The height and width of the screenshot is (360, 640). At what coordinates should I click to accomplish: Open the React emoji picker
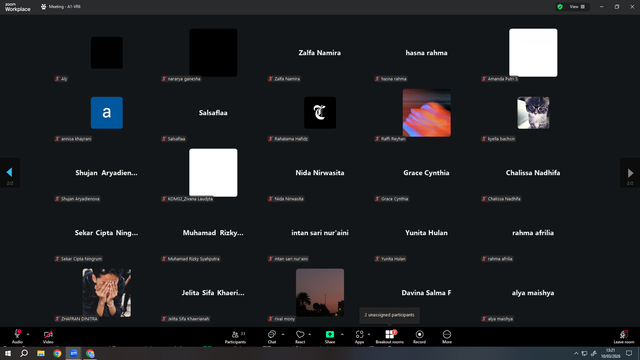click(x=300, y=337)
